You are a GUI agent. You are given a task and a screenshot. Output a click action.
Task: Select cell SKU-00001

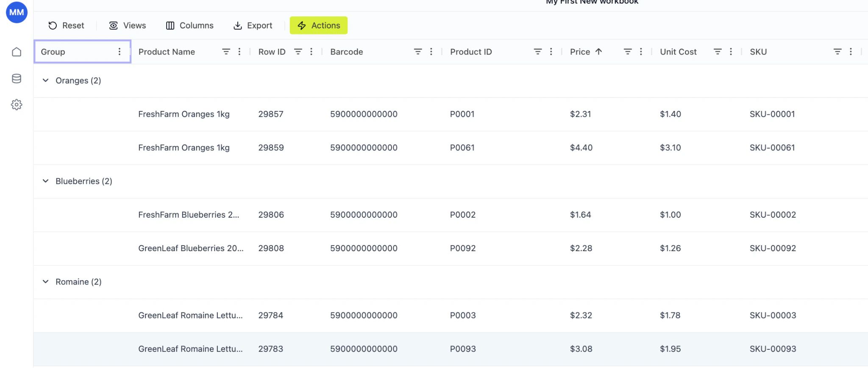(x=772, y=114)
